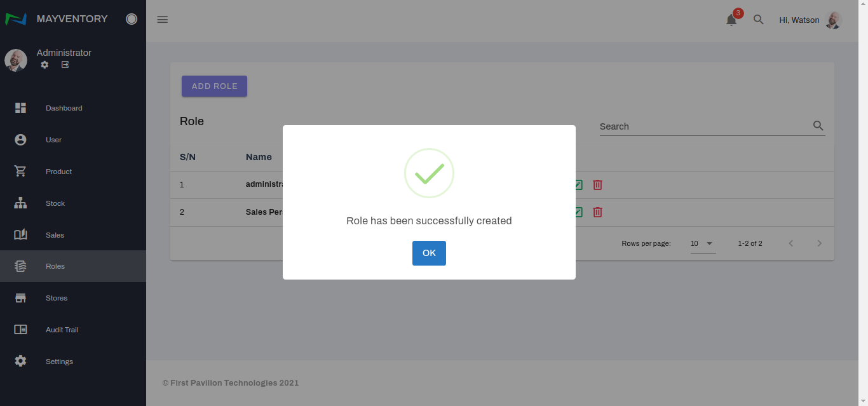
Task: Click the settings gear under Administrator
Action: (44, 65)
